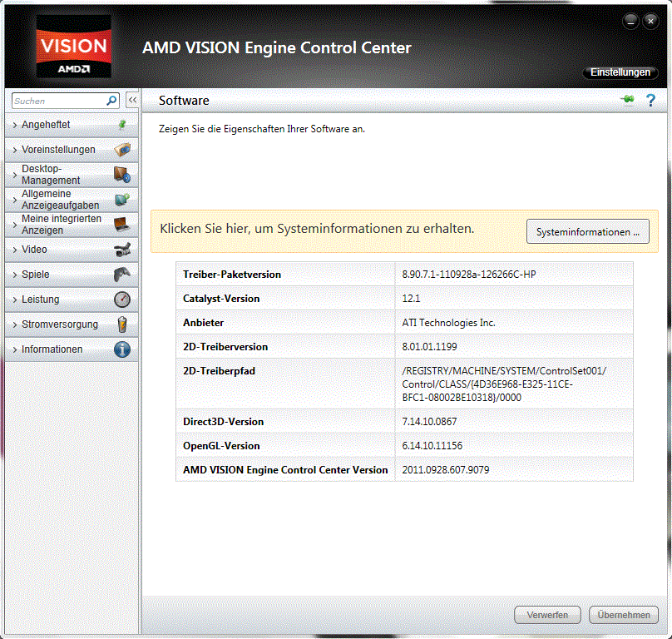Expand the Informationen category
The height and width of the screenshot is (639, 672).
[x=72, y=349]
